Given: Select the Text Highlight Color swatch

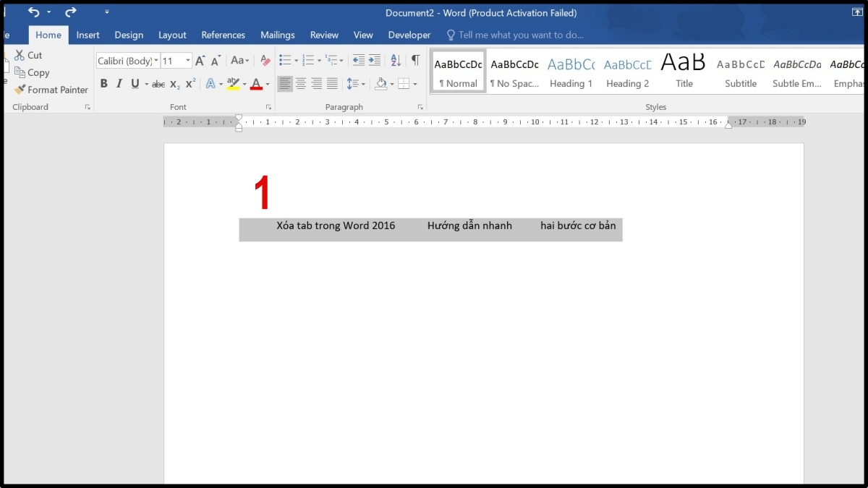Looking at the screenshot, I should pos(234,84).
